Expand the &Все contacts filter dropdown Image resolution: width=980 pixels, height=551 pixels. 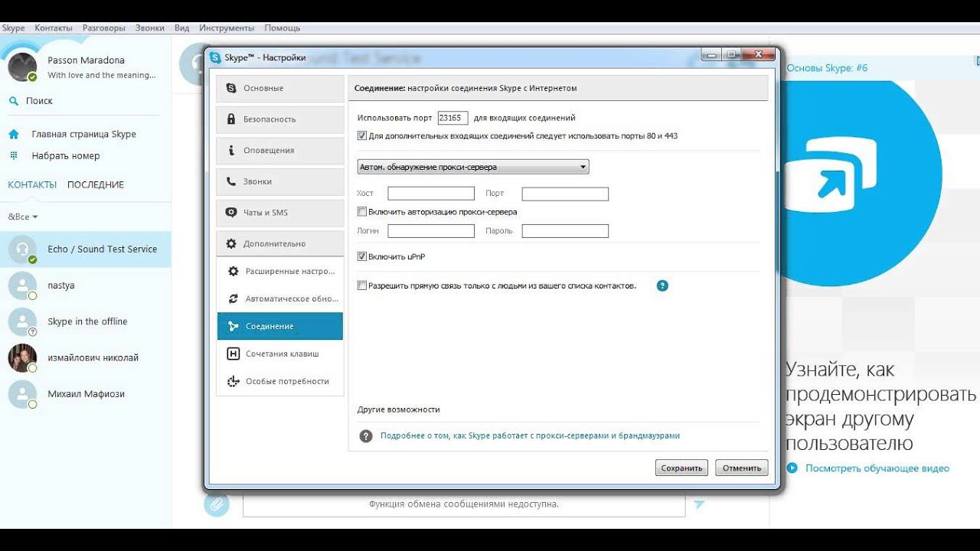coord(23,217)
